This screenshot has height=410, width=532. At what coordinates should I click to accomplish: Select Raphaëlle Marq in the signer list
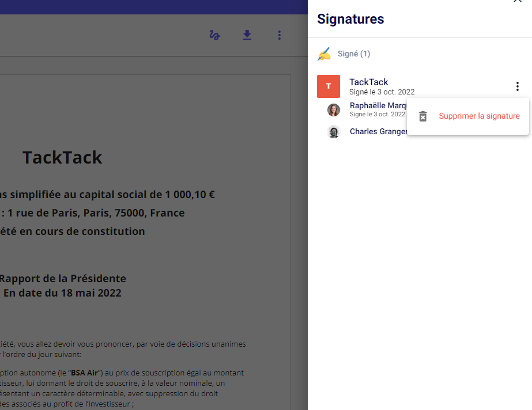click(x=378, y=106)
